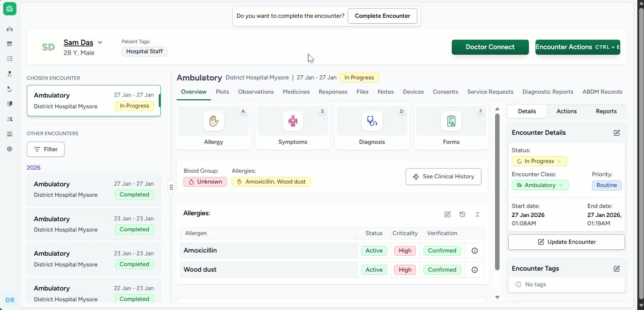Edit Encounter Details with pencil icon

pyautogui.click(x=617, y=133)
